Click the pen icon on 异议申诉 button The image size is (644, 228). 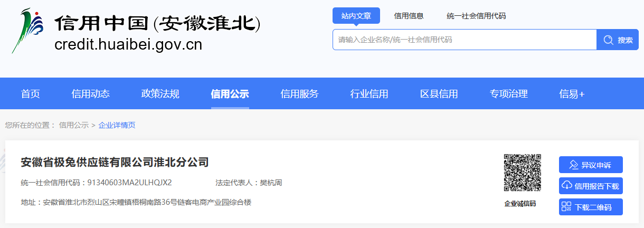[574, 165]
